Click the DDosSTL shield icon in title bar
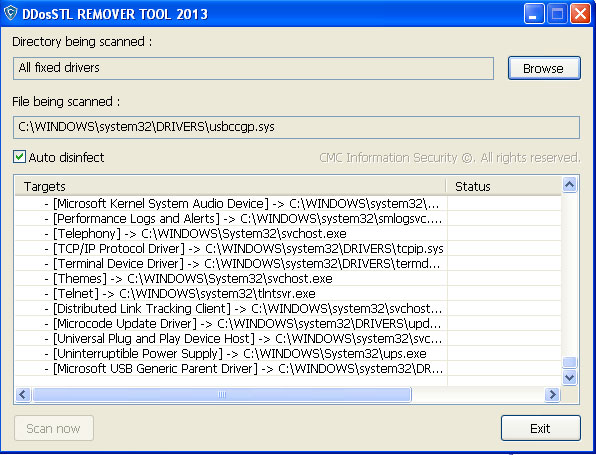 click(11, 13)
